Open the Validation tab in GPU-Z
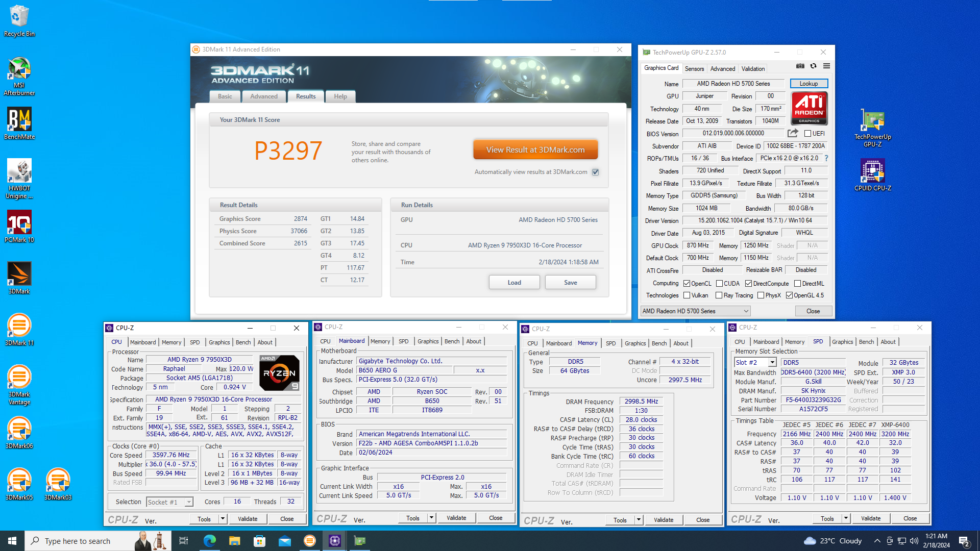 point(753,69)
